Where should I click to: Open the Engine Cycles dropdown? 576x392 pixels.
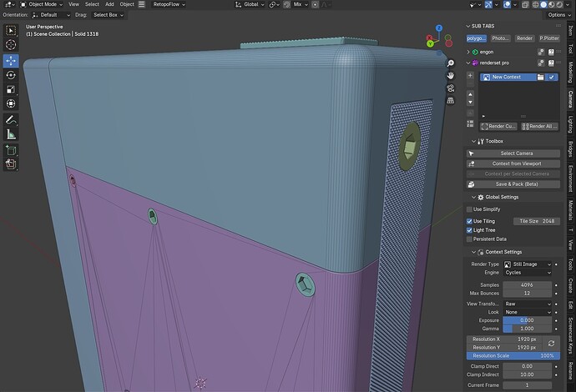pyautogui.click(x=528, y=273)
